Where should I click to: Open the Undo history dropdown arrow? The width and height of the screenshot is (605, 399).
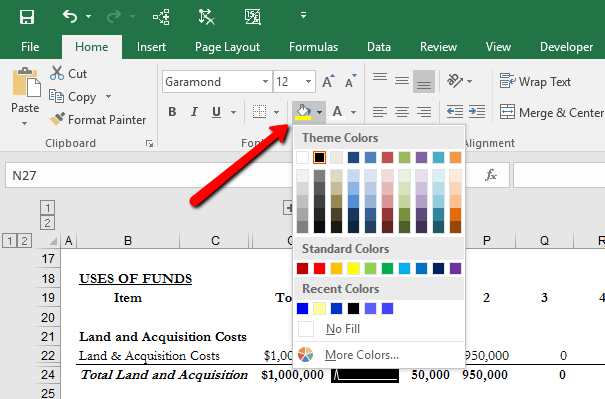coord(88,17)
